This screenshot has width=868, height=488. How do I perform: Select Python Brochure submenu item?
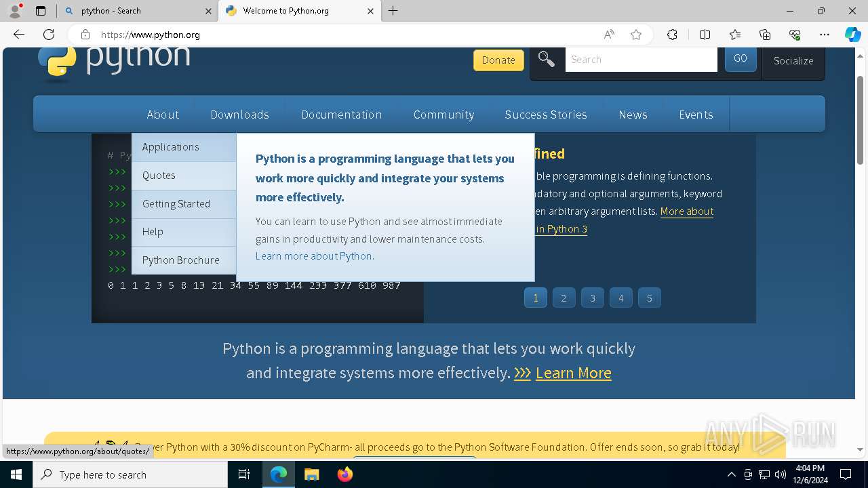pyautogui.click(x=184, y=260)
